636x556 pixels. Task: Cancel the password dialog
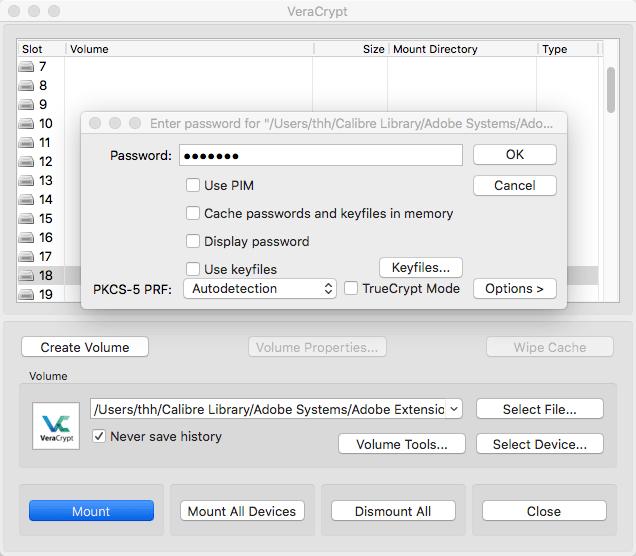point(515,185)
